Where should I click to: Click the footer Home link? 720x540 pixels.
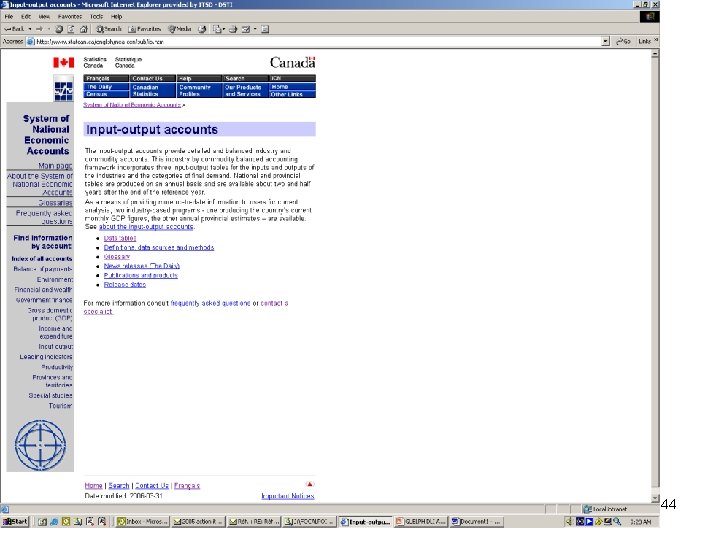coord(93,485)
